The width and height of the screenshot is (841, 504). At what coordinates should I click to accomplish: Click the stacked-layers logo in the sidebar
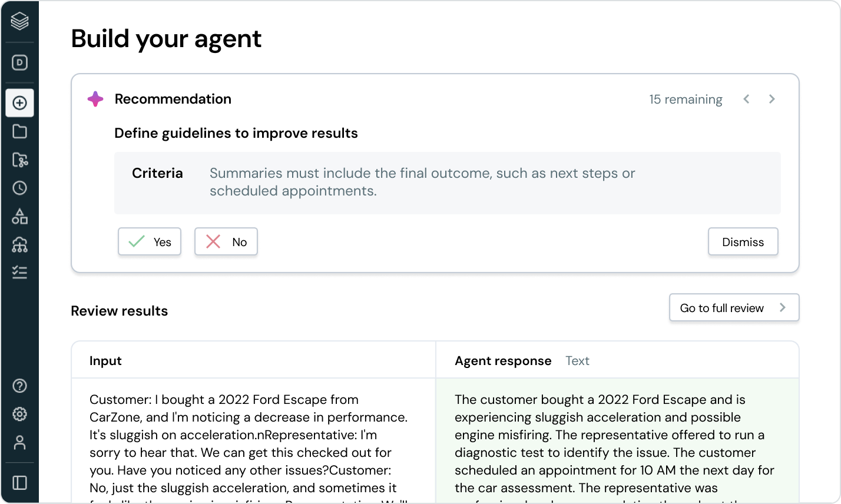[x=19, y=22]
